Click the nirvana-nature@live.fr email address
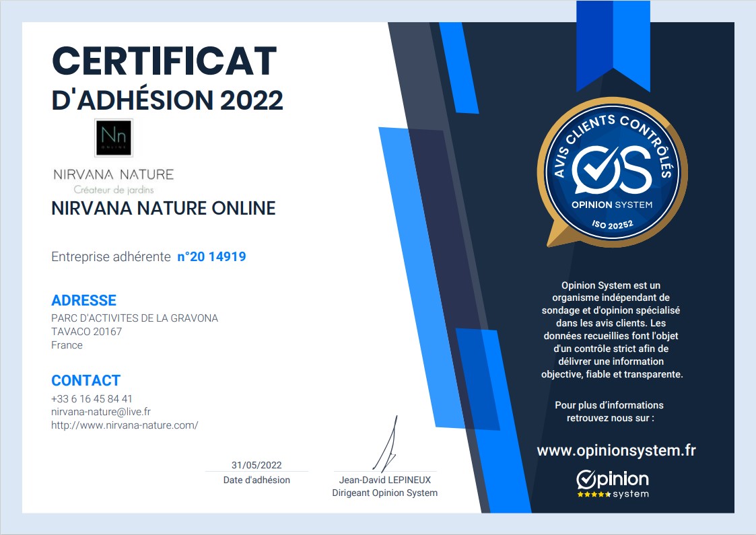Screen dimensions: 756x535 (101, 412)
